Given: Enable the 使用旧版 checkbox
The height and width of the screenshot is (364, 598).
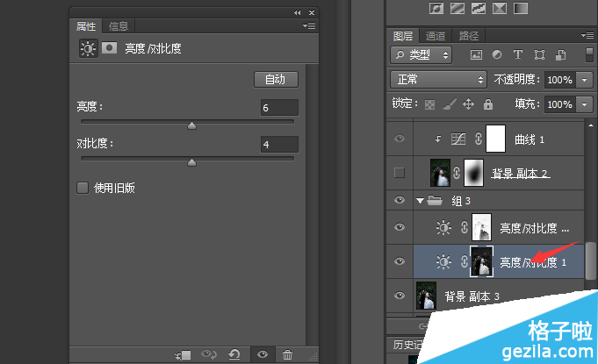Looking at the screenshot, I should [83, 188].
